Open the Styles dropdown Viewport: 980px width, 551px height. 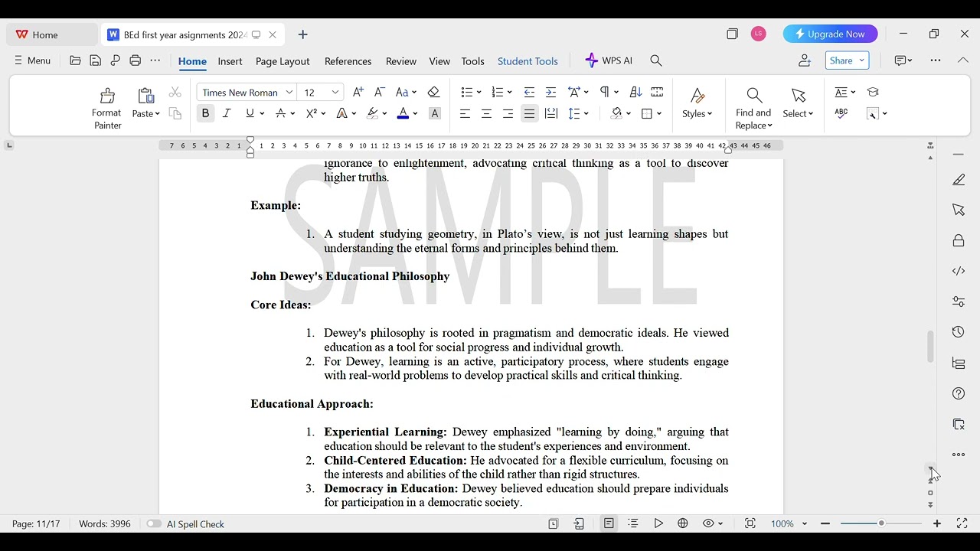[x=697, y=114]
